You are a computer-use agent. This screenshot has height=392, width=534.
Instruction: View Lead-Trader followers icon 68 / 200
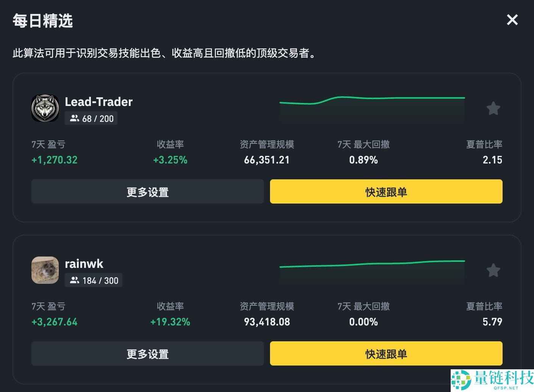pos(75,118)
